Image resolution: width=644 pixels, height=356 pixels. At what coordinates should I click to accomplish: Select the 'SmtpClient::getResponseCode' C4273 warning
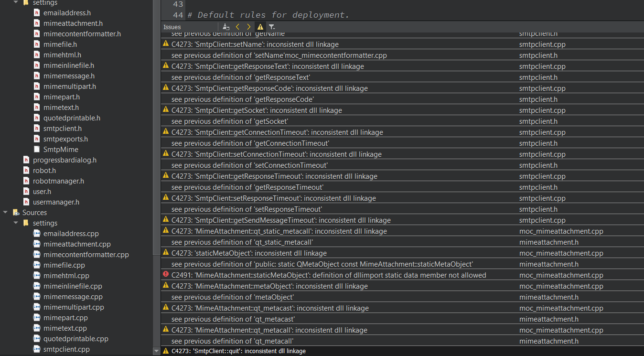pyautogui.click(x=402, y=88)
